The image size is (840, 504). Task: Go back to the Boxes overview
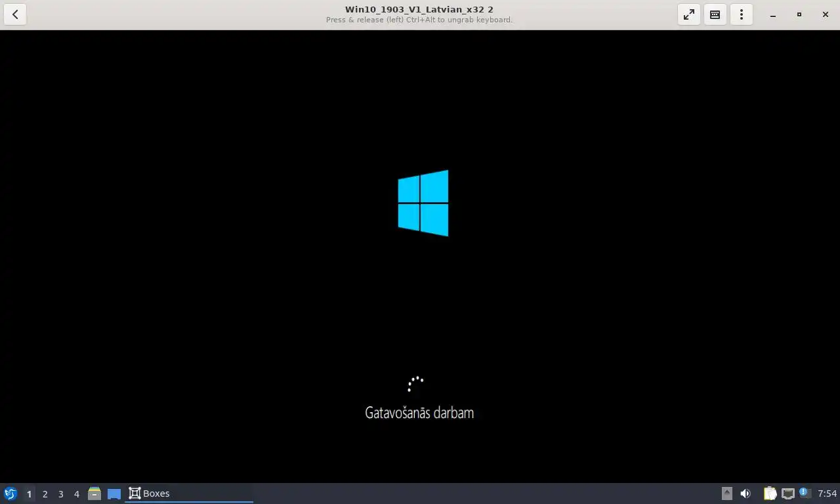15,14
